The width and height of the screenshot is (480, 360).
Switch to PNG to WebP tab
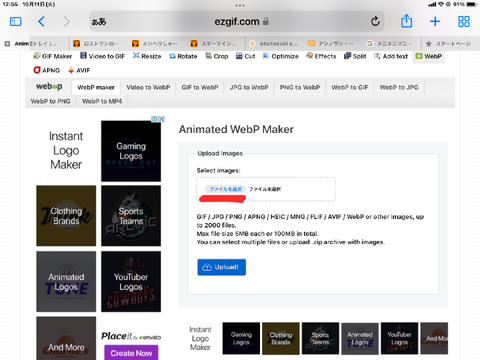coord(300,87)
